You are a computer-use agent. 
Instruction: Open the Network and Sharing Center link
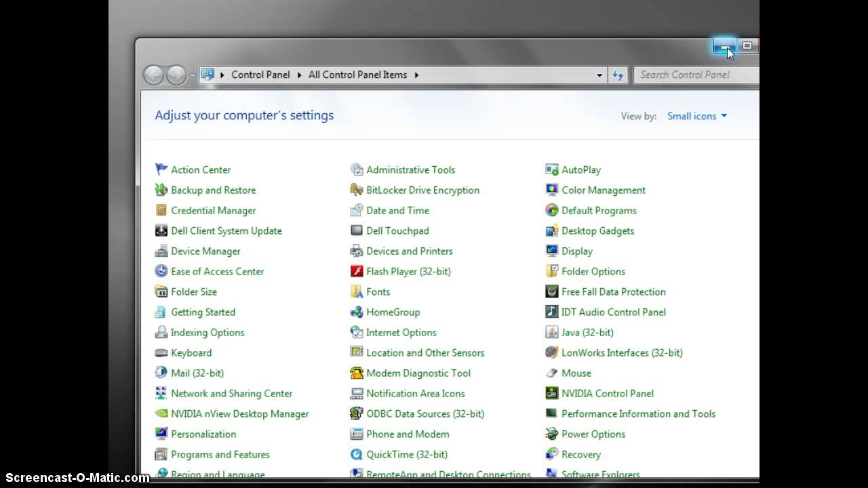pyautogui.click(x=232, y=393)
